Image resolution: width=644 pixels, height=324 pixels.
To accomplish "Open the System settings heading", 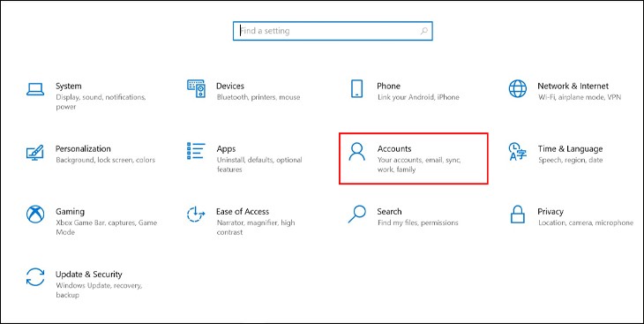I will (x=69, y=86).
